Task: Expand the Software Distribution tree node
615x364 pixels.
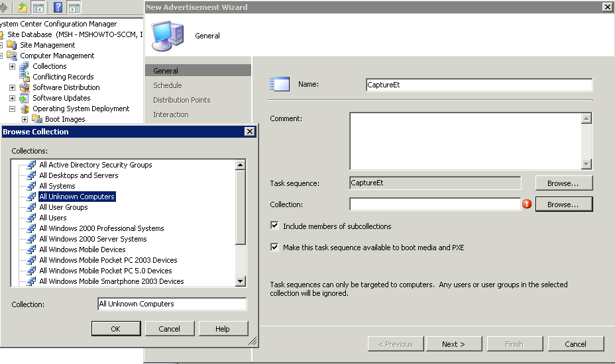Action: click(12, 87)
